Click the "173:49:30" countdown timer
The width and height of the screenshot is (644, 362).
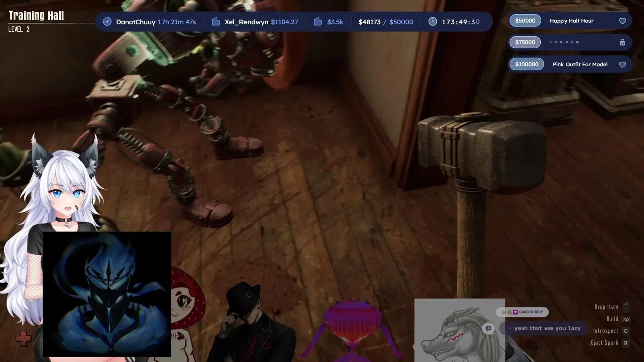coord(461,22)
